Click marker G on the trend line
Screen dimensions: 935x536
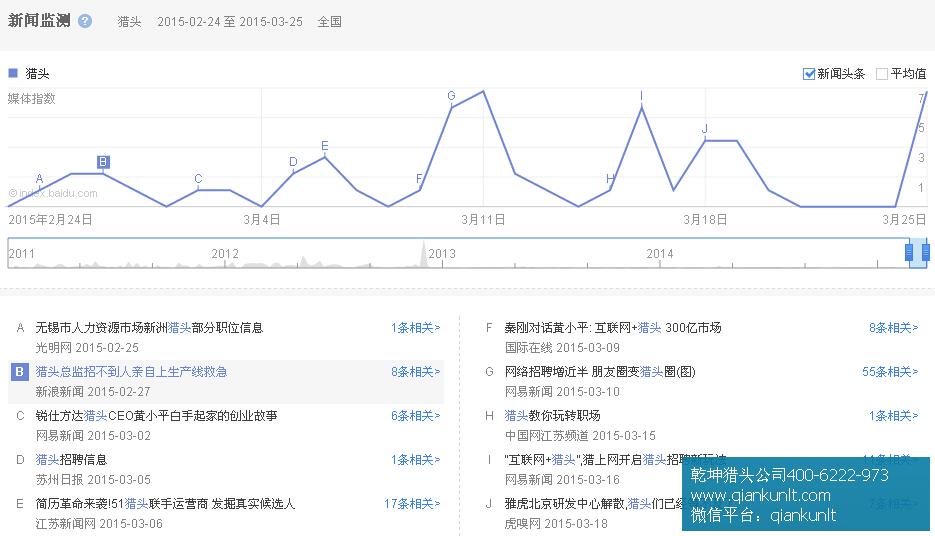pos(451,96)
